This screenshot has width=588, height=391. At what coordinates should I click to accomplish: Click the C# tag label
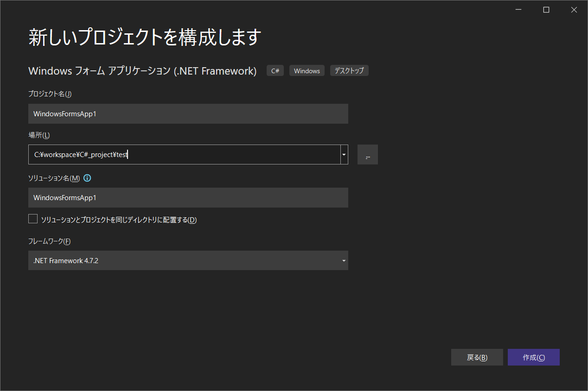point(275,71)
